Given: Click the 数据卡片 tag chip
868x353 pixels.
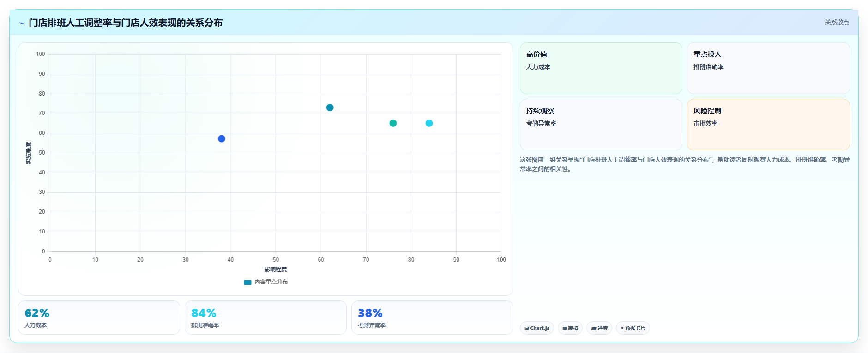Looking at the screenshot, I should tap(633, 328).
